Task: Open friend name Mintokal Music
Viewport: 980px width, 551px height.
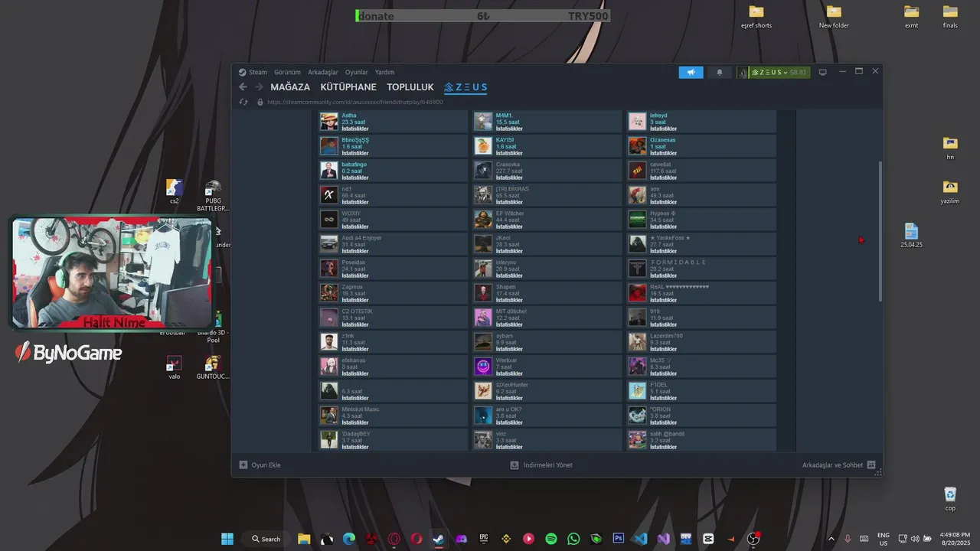Action: point(361,409)
